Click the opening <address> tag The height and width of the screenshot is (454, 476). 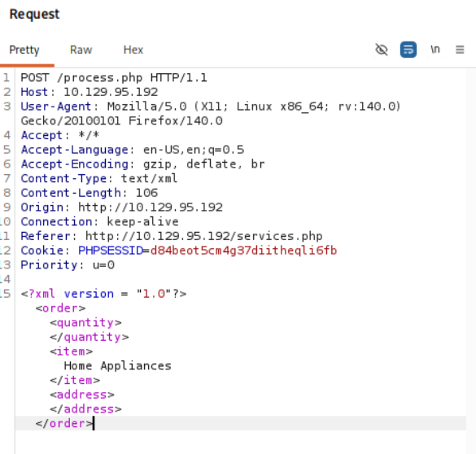(82, 395)
